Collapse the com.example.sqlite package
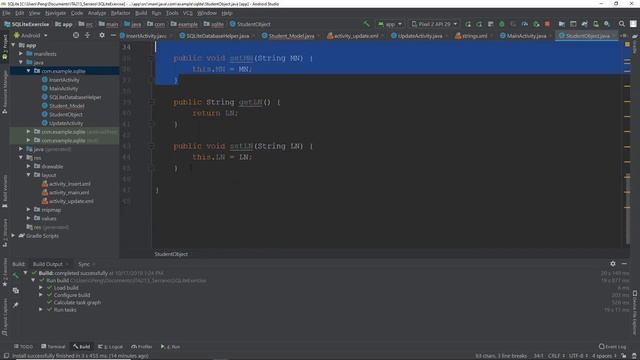Image resolution: width=640 pixels, height=360 pixels. coord(29,71)
